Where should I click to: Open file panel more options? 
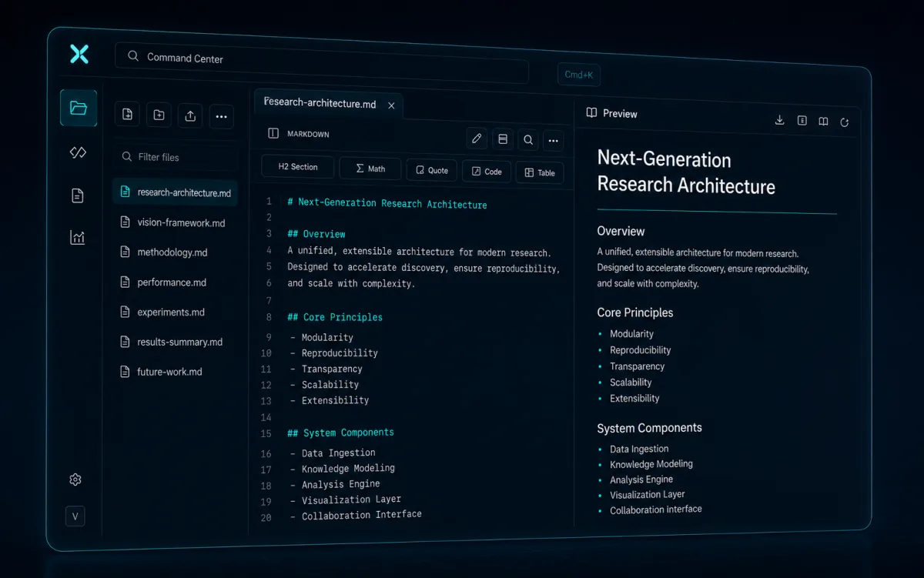pos(222,117)
